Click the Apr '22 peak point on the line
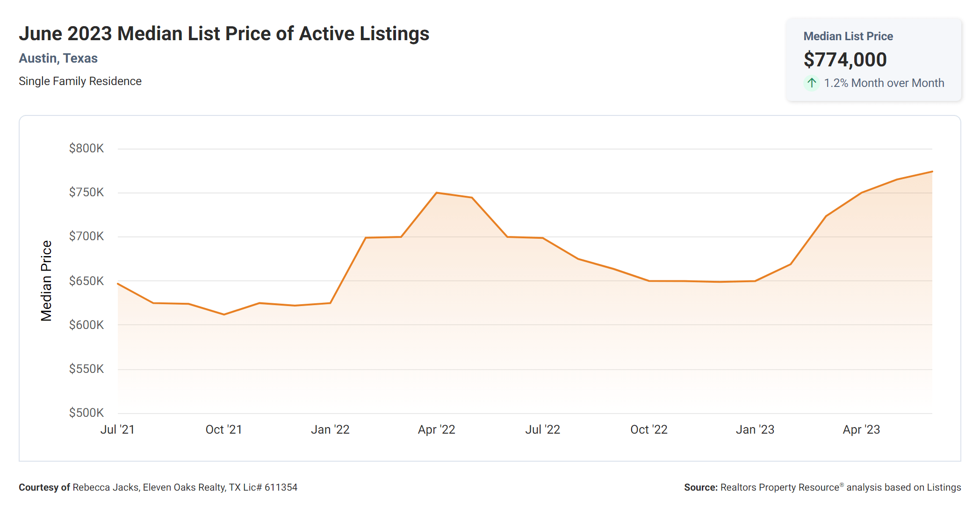This screenshot has height=514, width=980. click(436, 193)
